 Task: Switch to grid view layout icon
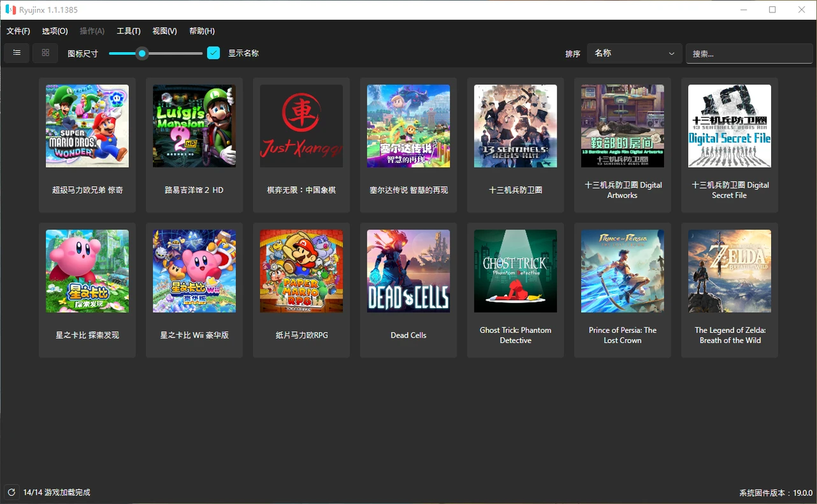45,53
